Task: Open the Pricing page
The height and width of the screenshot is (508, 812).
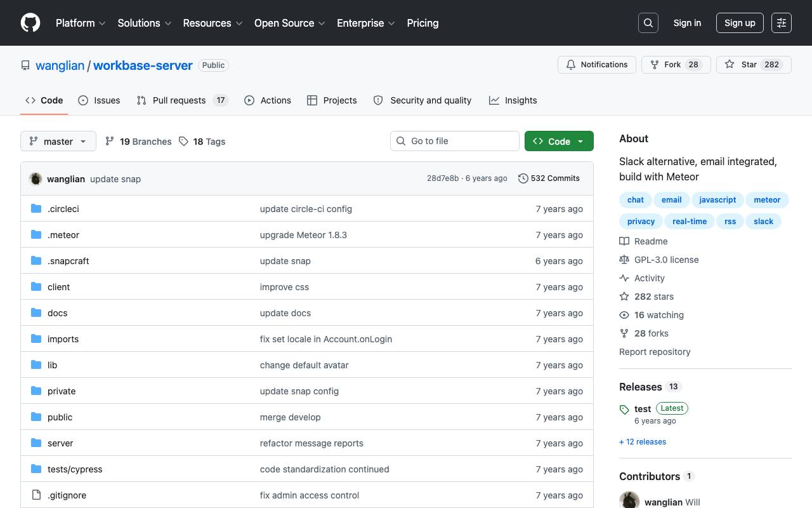Action: point(422,23)
